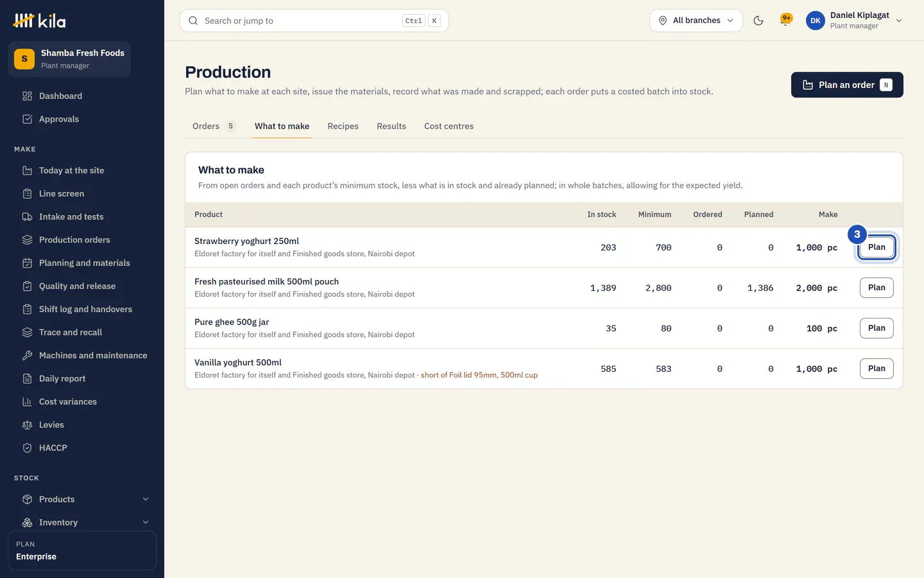924x578 pixels.
Task: Focus the Search or jump to field
Action: coord(314,21)
